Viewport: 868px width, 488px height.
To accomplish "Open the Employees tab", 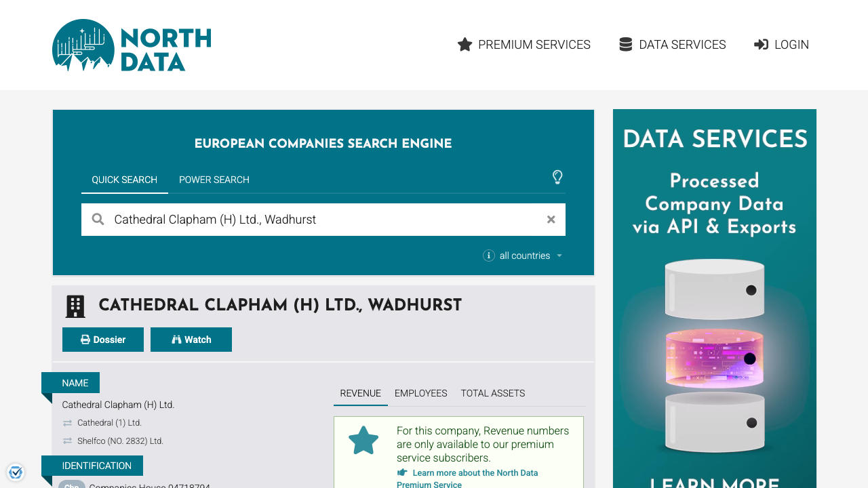I will tap(420, 393).
